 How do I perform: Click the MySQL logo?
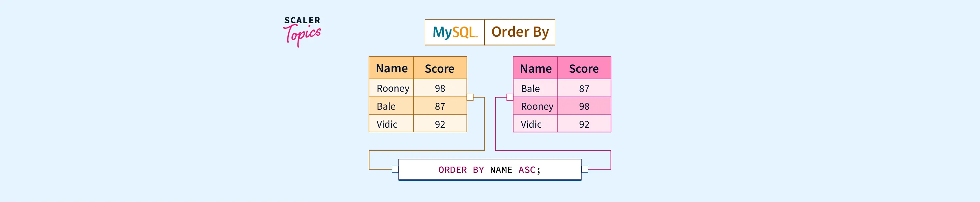(455, 32)
